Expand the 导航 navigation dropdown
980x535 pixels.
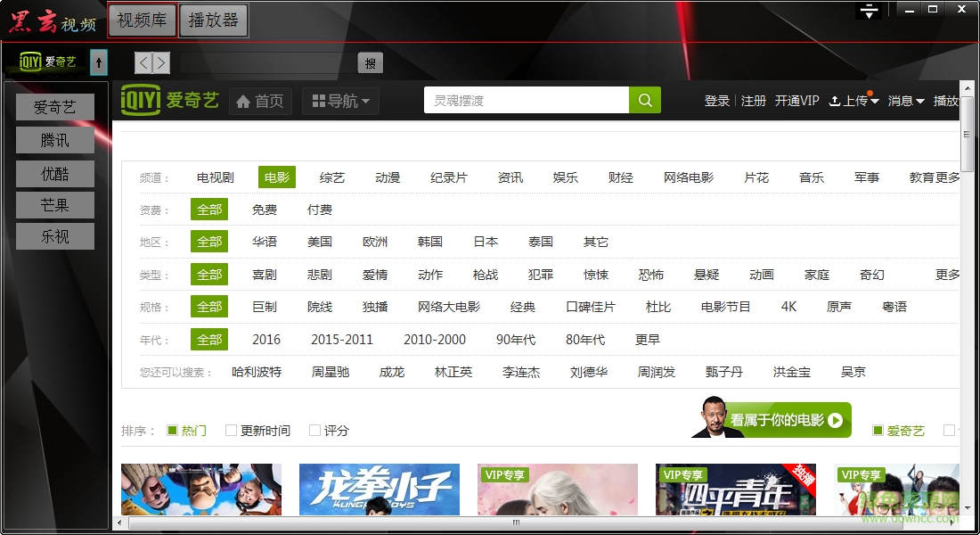(x=340, y=102)
